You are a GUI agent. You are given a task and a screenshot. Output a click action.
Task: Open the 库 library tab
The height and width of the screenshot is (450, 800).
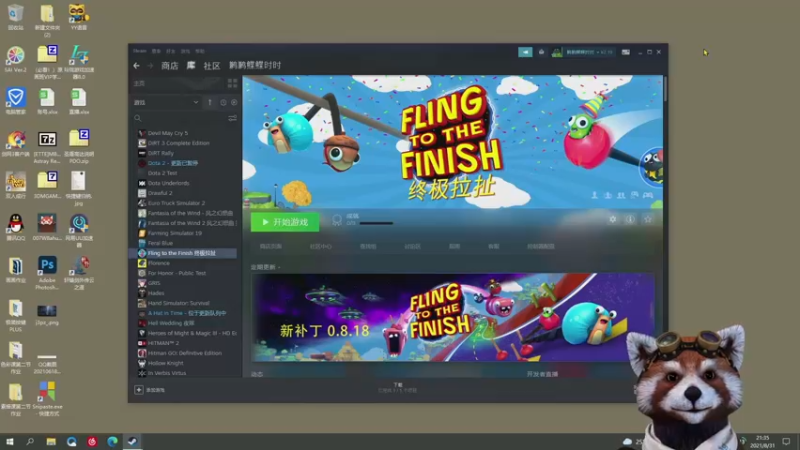click(191, 65)
